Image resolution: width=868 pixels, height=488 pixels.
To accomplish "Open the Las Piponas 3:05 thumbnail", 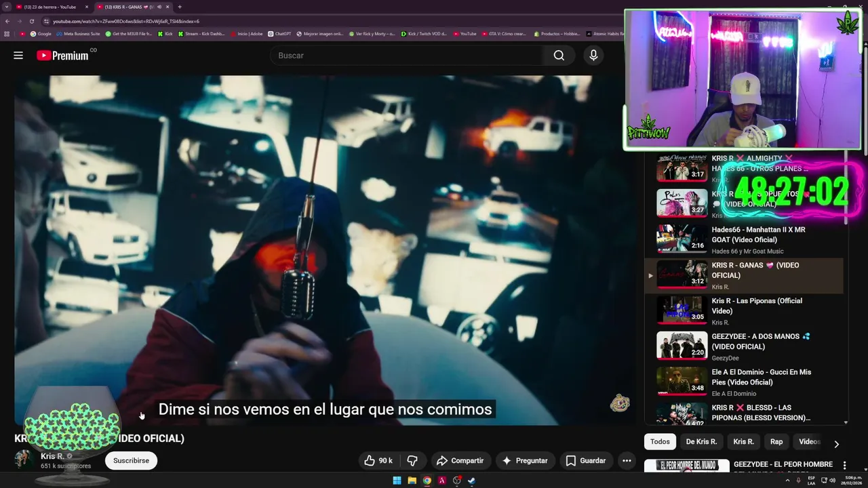I will [x=682, y=310].
